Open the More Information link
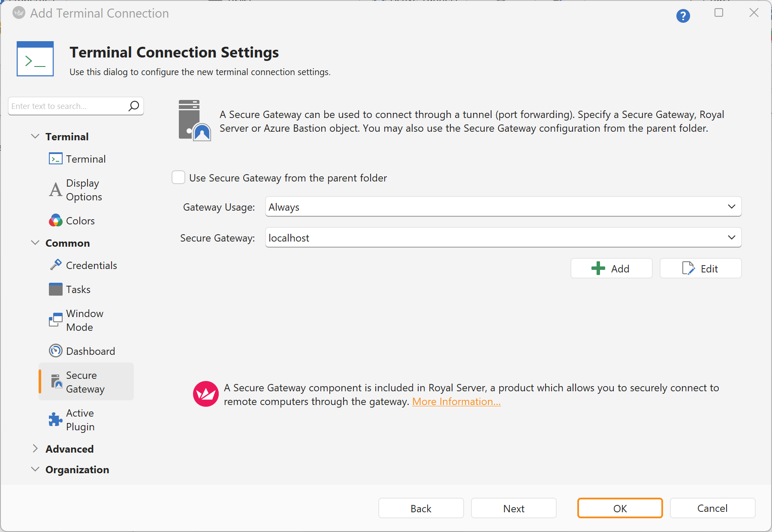This screenshot has height=532, width=772. 456,402
